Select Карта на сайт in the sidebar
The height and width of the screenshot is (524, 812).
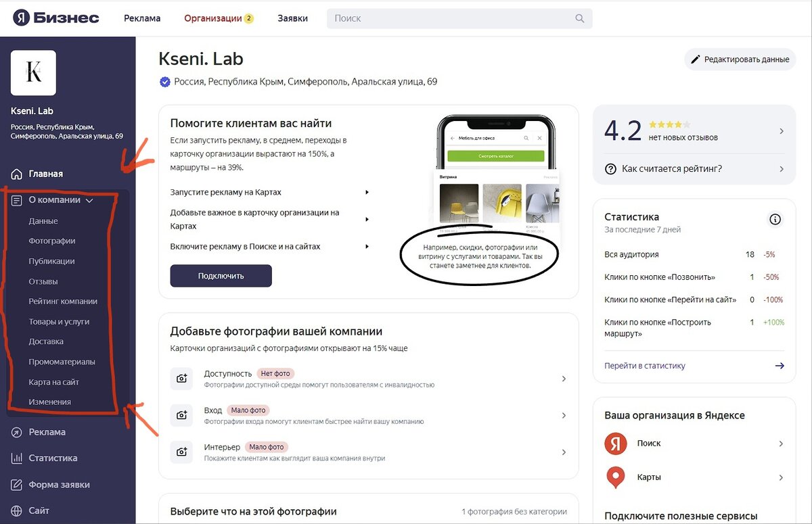54,382
